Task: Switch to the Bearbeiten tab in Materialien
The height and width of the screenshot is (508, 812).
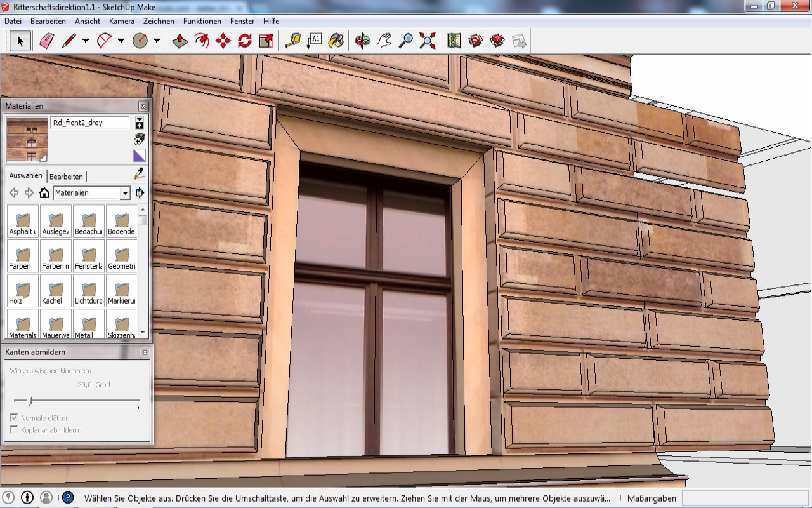Action: pyautogui.click(x=66, y=177)
